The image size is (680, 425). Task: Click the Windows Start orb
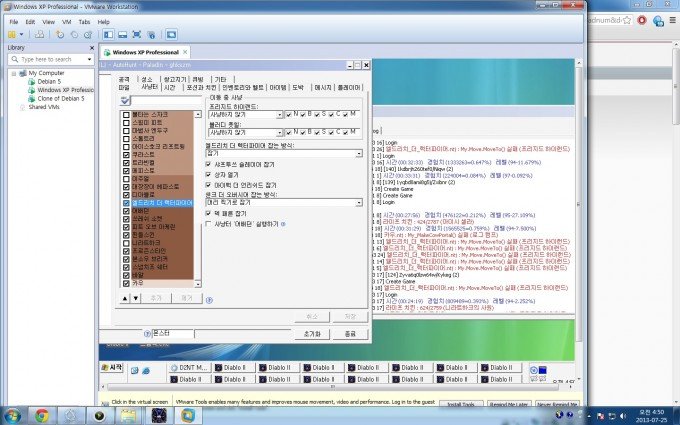(12, 416)
